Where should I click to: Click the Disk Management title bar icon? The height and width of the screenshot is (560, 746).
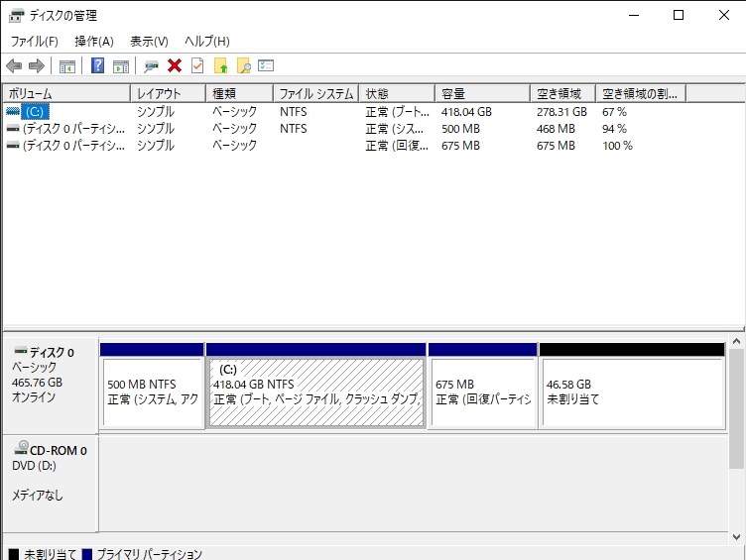[16, 16]
